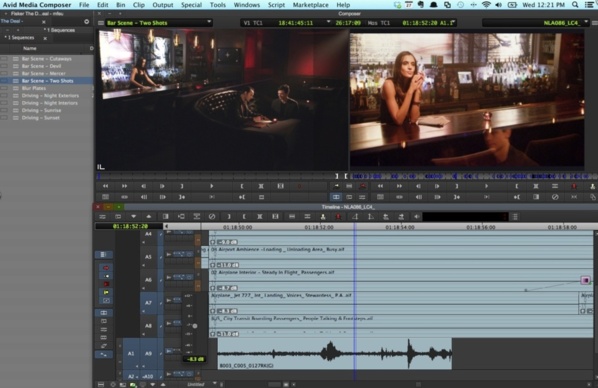Rewind the source monitor clip
The image size is (598, 388).
[105, 186]
